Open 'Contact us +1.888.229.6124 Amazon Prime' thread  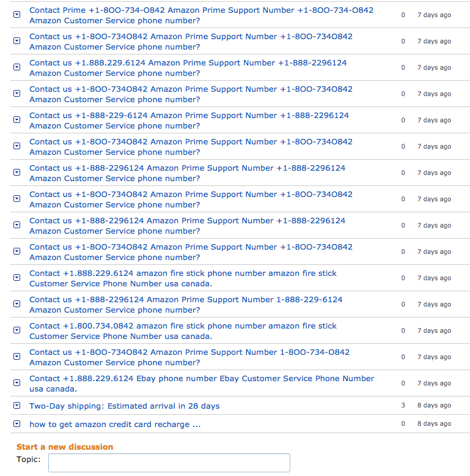(188, 68)
